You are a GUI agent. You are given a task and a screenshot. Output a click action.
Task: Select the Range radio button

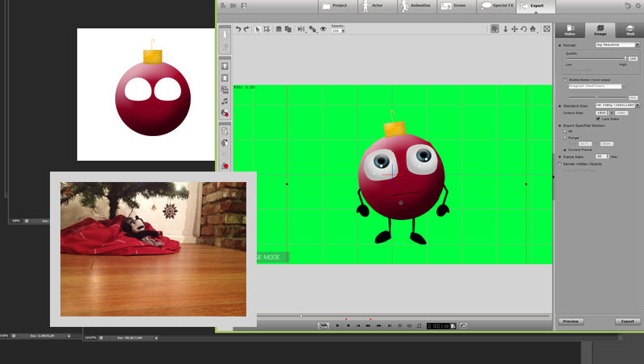(x=565, y=138)
